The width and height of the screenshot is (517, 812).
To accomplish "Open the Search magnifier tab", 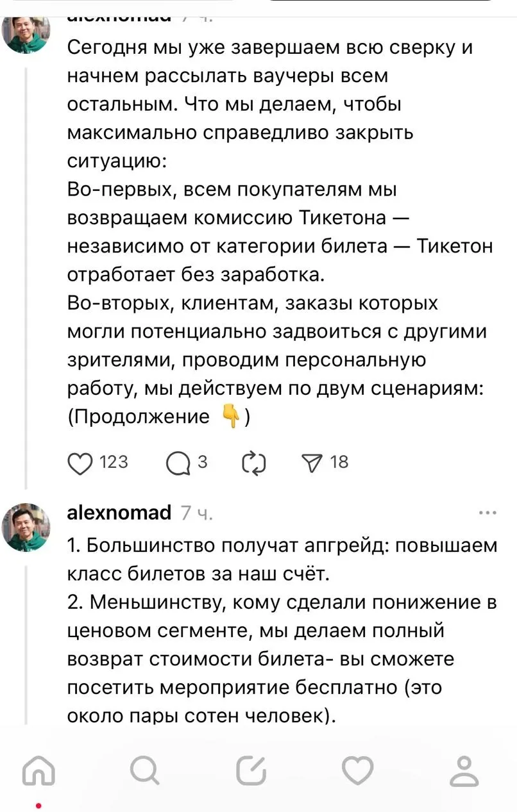I will [x=145, y=772].
